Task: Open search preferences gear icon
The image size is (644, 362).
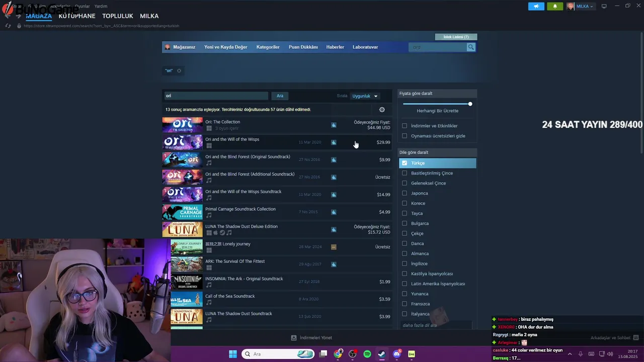Action: [x=382, y=110]
